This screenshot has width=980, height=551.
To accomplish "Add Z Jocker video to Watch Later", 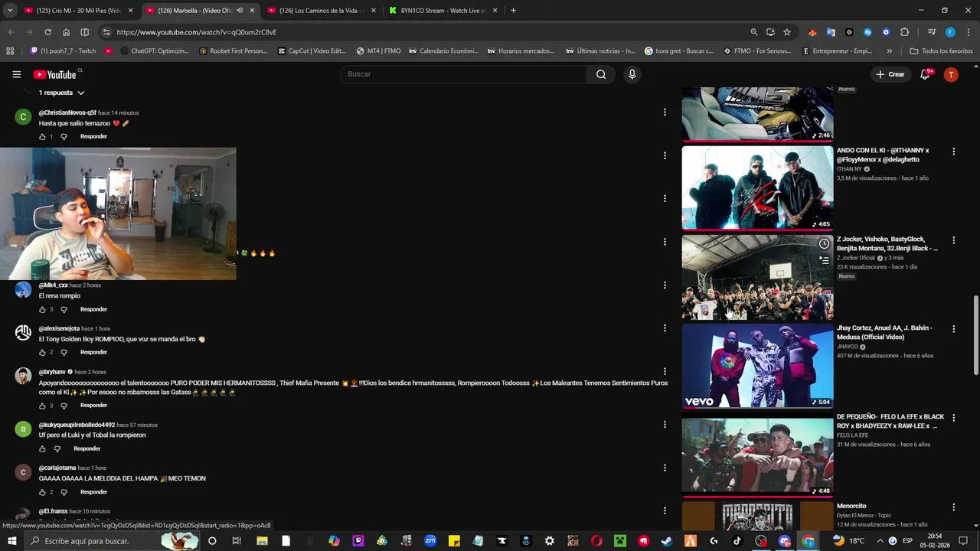I will [x=824, y=244].
